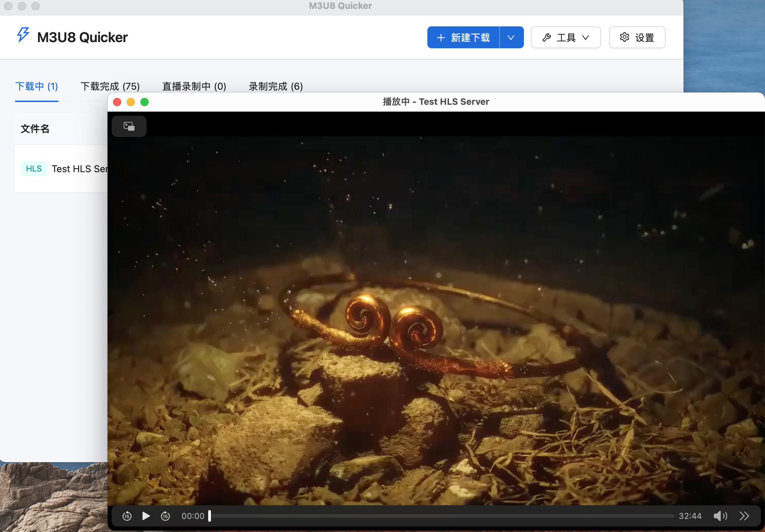Switch to 录制完成 (6) tab
This screenshot has width=765, height=532.
tap(276, 86)
